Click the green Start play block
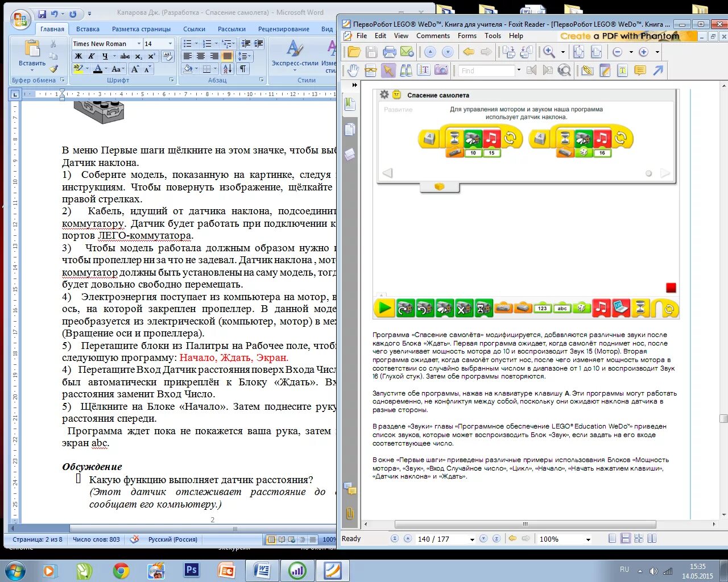The height and width of the screenshot is (582, 728). pos(384,309)
